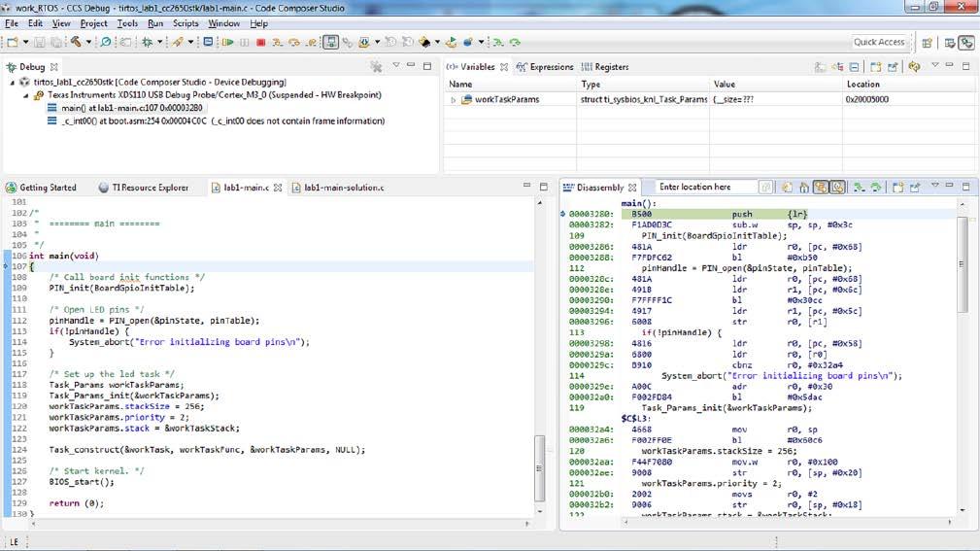This screenshot has height=551, width=980.
Task: Click the Resume green play icon
Action: point(227,42)
